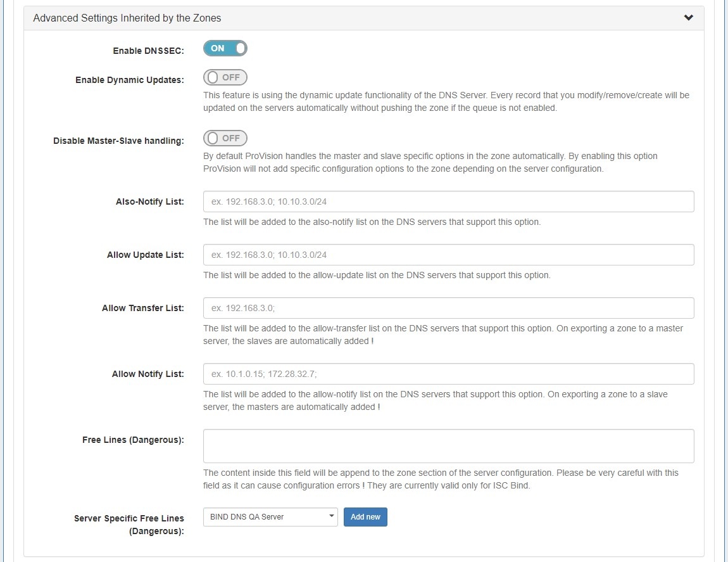Image resolution: width=728 pixels, height=562 pixels.
Task: Click help text about dynamic update functionality
Action: pyautogui.click(x=446, y=101)
